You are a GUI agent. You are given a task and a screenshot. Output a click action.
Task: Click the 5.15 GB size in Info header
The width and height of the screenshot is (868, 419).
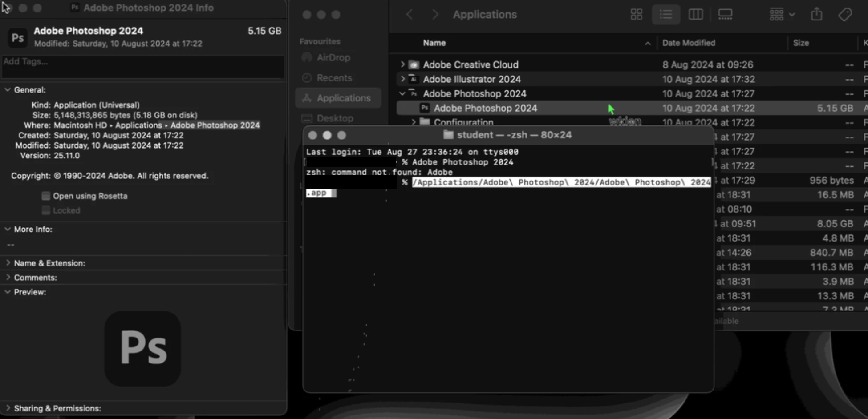264,31
